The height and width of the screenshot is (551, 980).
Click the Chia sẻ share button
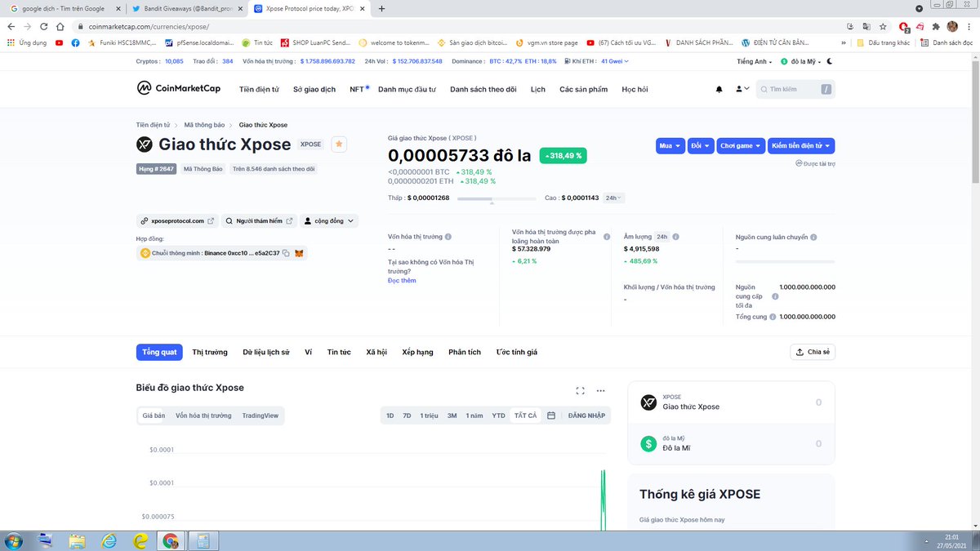(813, 352)
